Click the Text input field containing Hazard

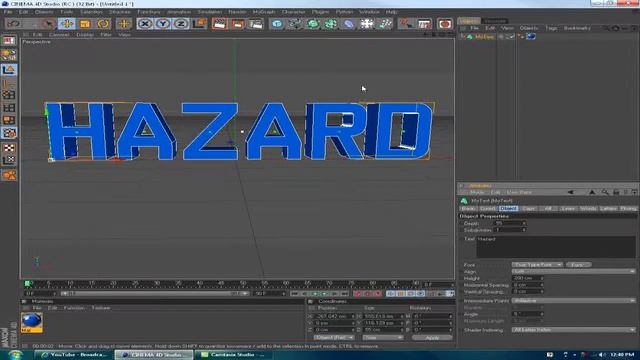click(x=556, y=247)
